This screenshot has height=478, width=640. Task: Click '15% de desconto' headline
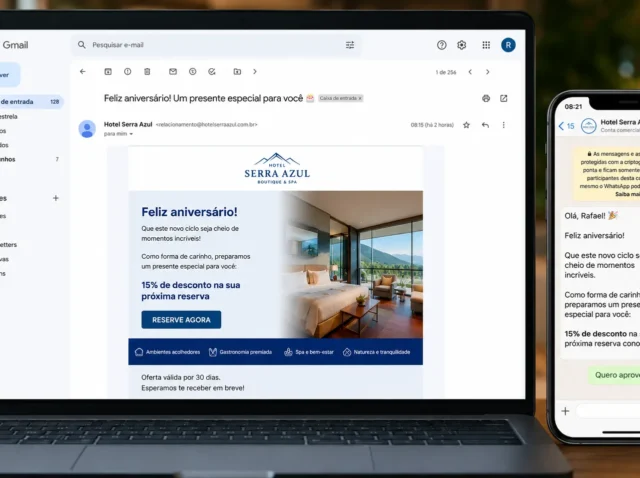coord(191,291)
